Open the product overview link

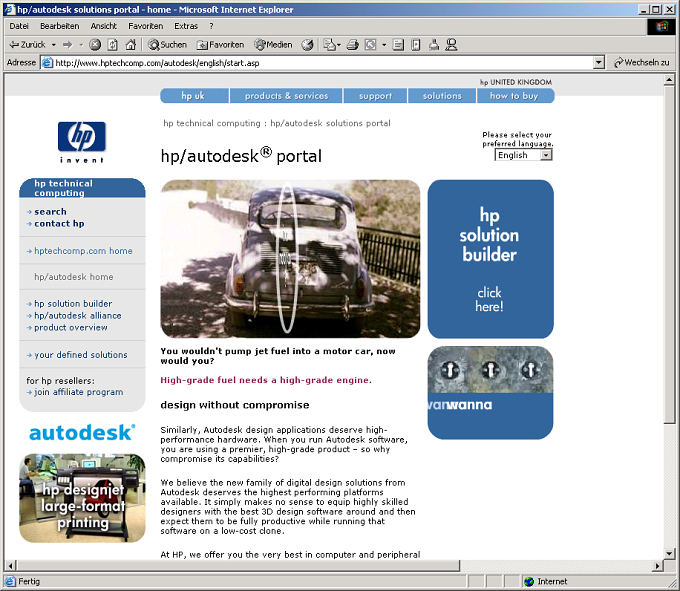[71, 327]
